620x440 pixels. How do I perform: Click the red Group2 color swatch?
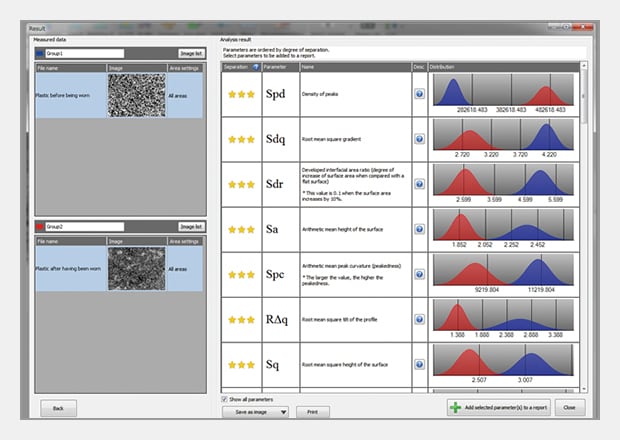tap(40, 227)
